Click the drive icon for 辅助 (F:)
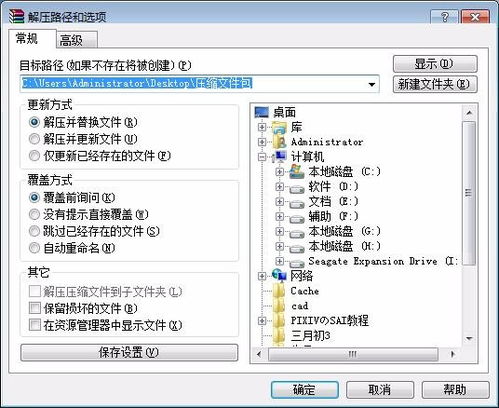Image resolution: width=499 pixels, height=408 pixels. click(296, 219)
